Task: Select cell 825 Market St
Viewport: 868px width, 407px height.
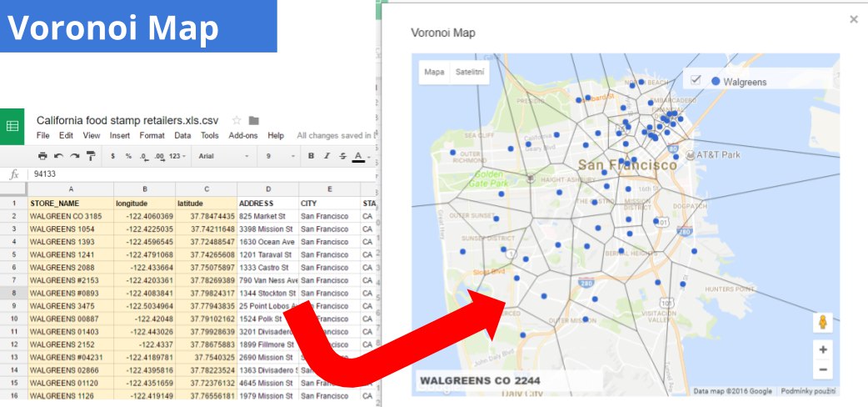Action: click(x=268, y=216)
